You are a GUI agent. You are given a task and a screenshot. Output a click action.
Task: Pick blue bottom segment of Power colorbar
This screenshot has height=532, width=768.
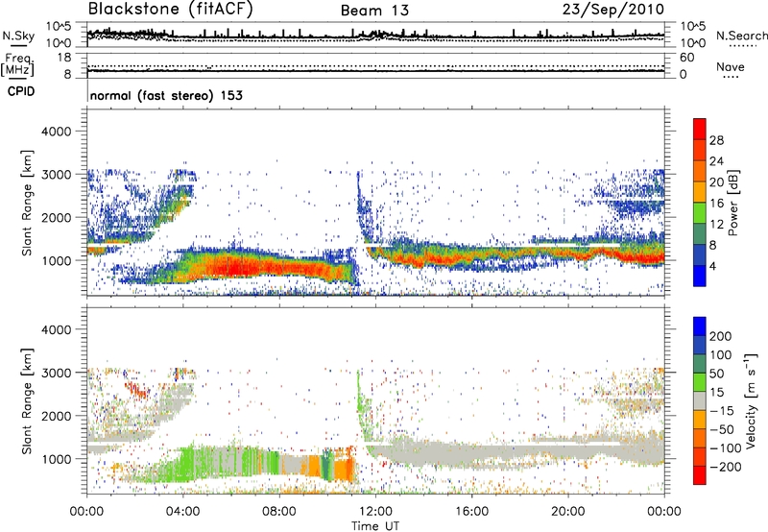[x=700, y=277]
